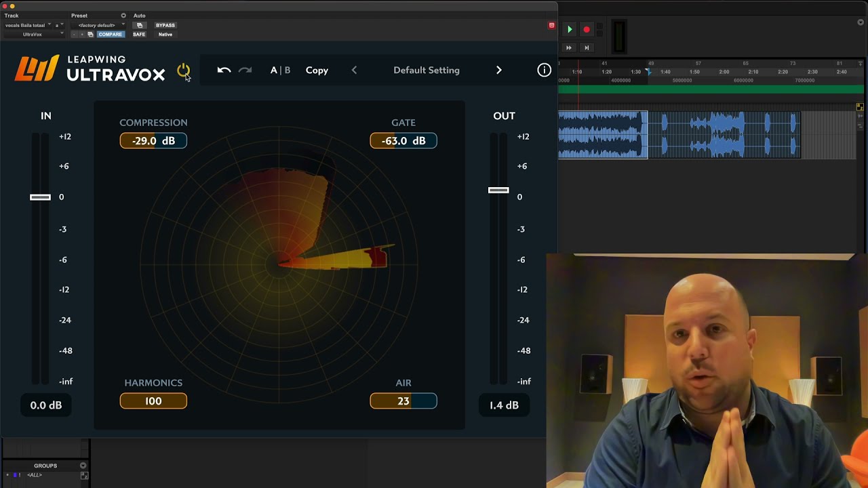
Task: Click the selected audio clip waveform
Action: pyautogui.click(x=603, y=134)
